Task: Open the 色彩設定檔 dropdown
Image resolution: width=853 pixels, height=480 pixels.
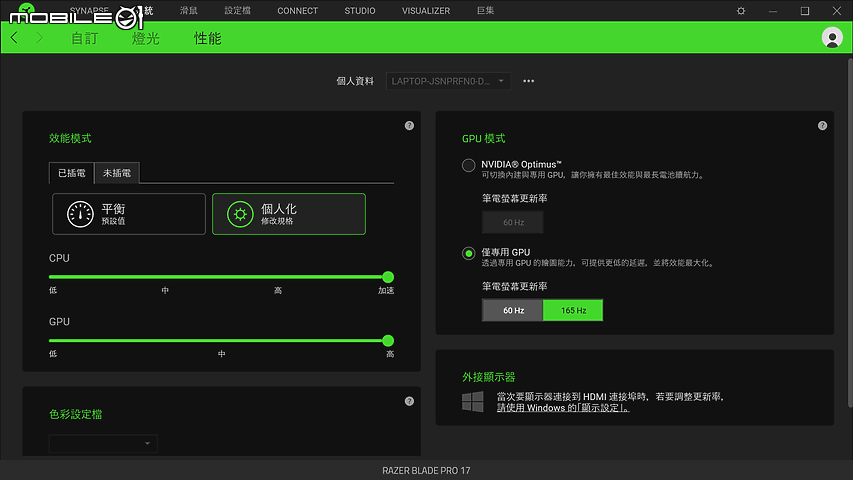Action: pos(103,443)
